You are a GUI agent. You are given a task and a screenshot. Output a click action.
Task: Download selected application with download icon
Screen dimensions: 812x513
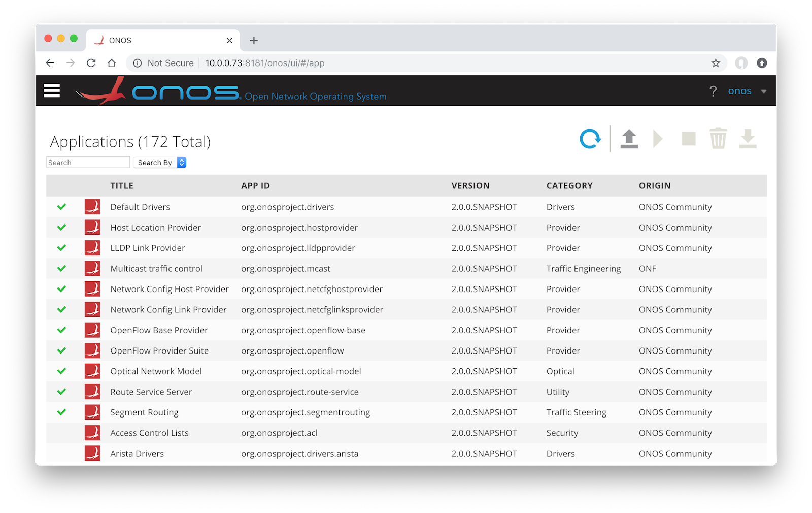click(x=748, y=139)
